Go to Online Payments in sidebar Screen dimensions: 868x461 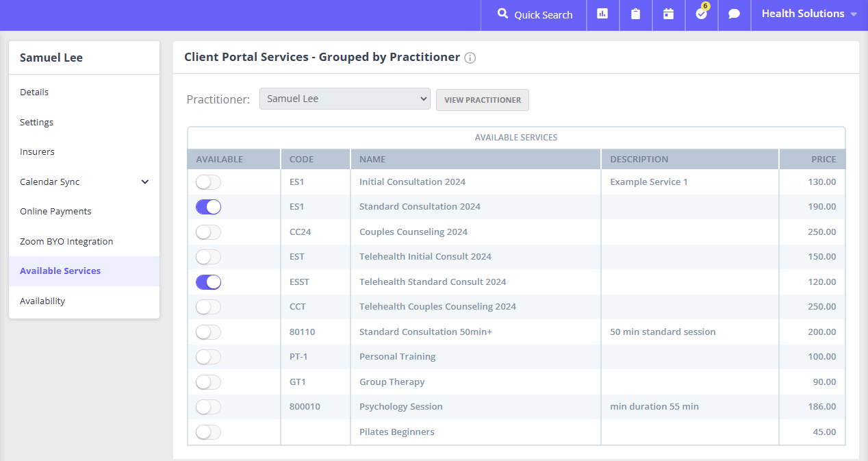tap(55, 212)
